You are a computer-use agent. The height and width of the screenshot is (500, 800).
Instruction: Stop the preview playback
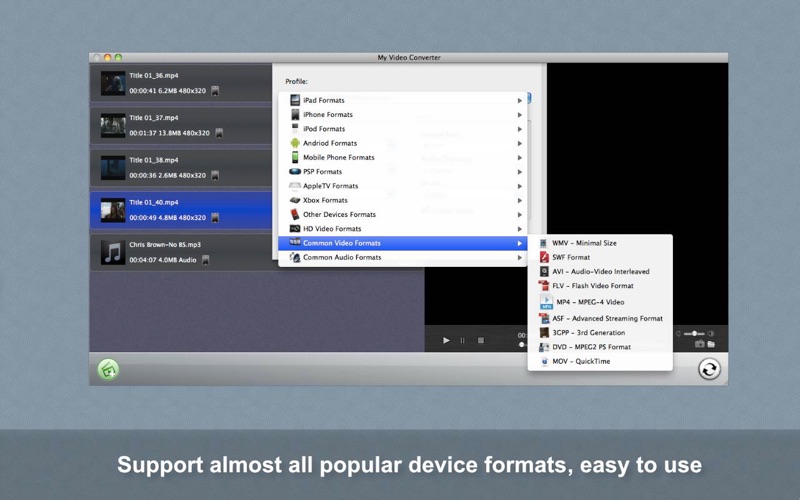(x=481, y=340)
